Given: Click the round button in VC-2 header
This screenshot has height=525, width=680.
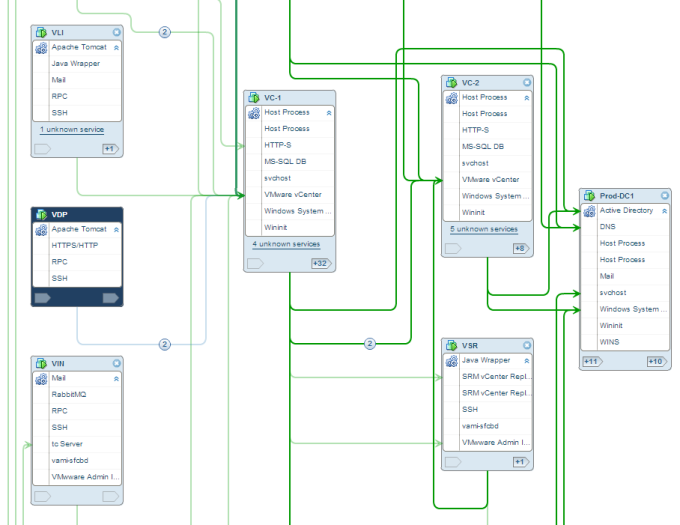Looking at the screenshot, I should (x=527, y=82).
